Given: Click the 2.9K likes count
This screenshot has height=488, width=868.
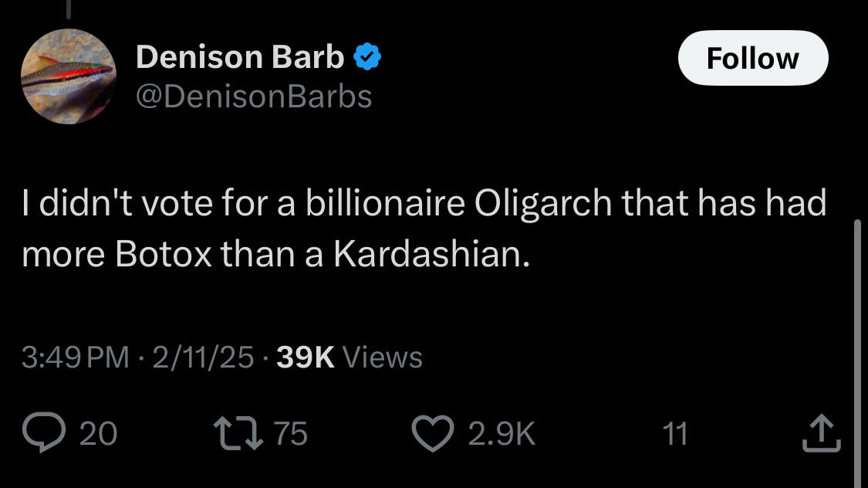Looking at the screenshot, I should (502, 434).
